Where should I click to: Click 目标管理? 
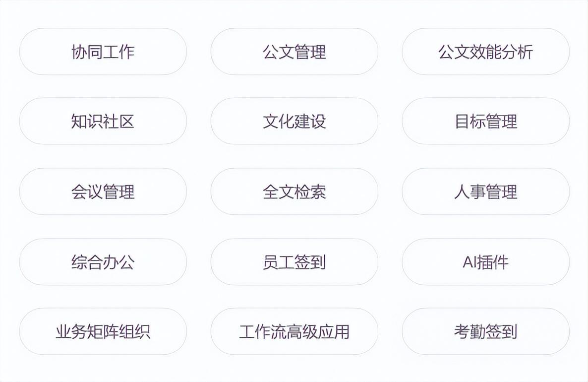click(485, 121)
